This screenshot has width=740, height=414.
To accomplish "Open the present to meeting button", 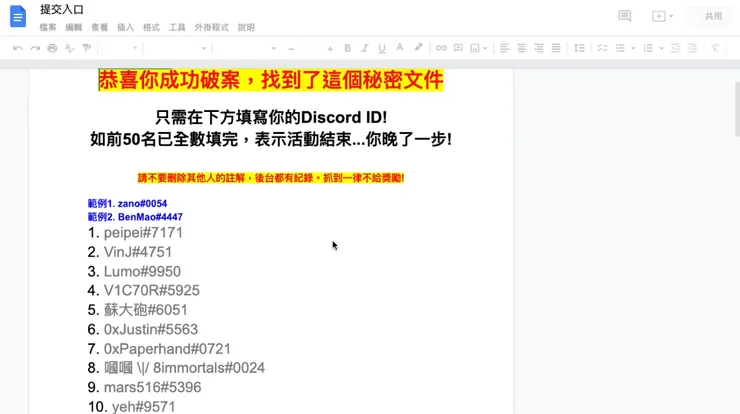I will [x=659, y=16].
